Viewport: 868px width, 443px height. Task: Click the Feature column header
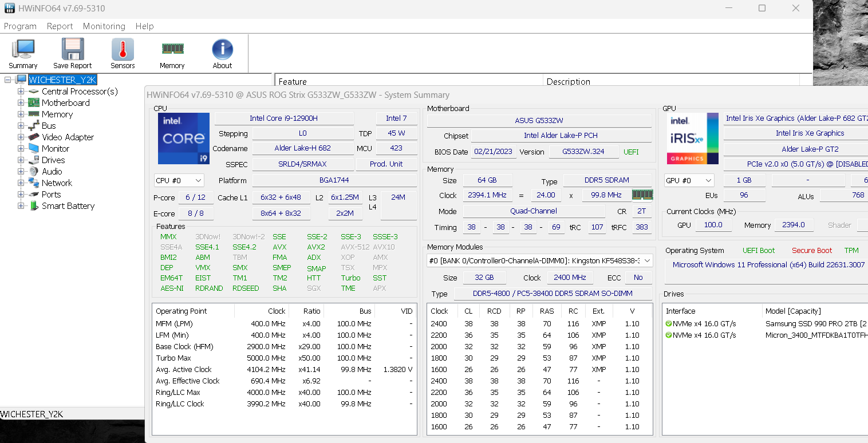(x=409, y=81)
